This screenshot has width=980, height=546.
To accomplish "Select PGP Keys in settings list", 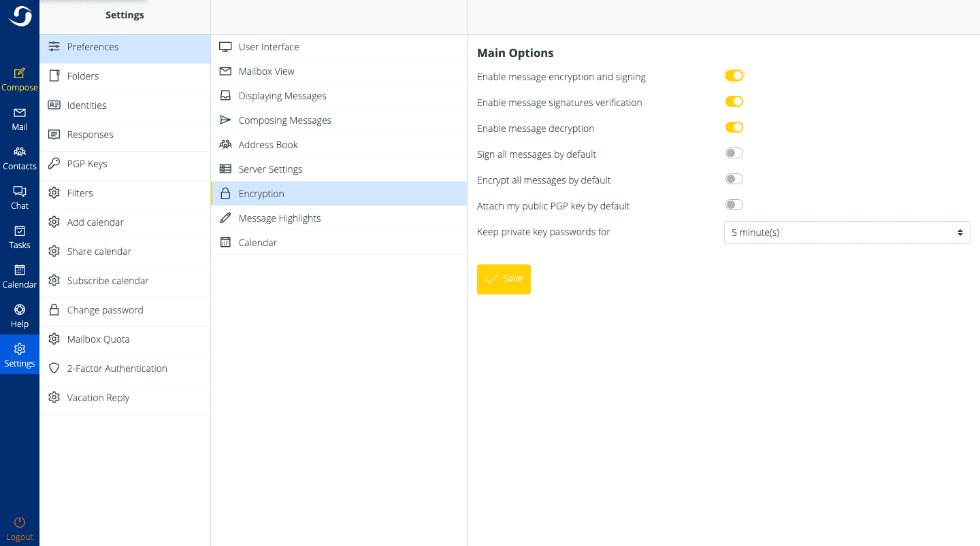I will click(x=87, y=164).
